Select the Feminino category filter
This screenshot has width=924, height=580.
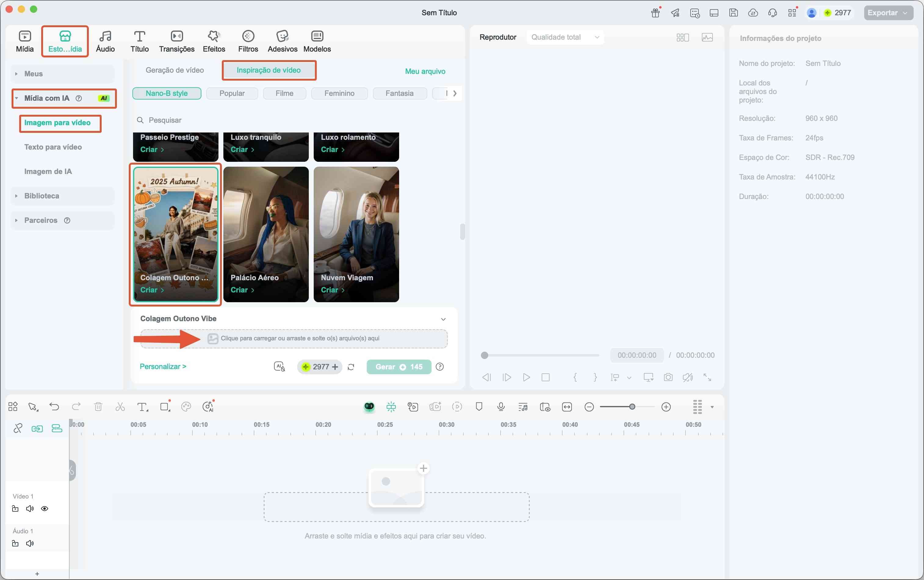tap(339, 93)
